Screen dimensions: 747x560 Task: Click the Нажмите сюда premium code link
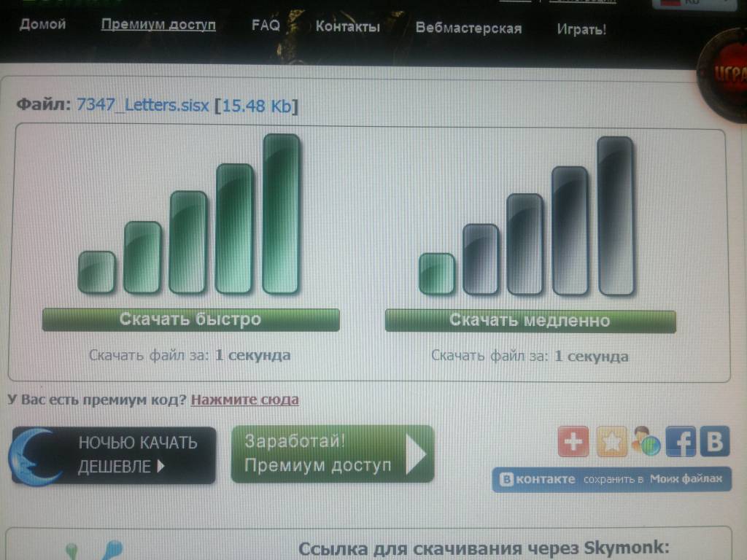245,400
